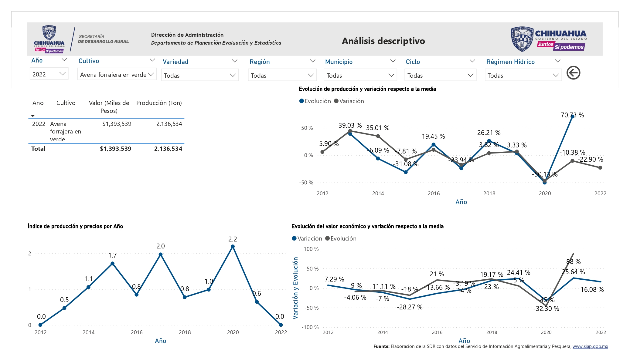Collapse the Municipio slicer header chevron
The height and width of the screenshot is (364, 630).
[393, 61]
